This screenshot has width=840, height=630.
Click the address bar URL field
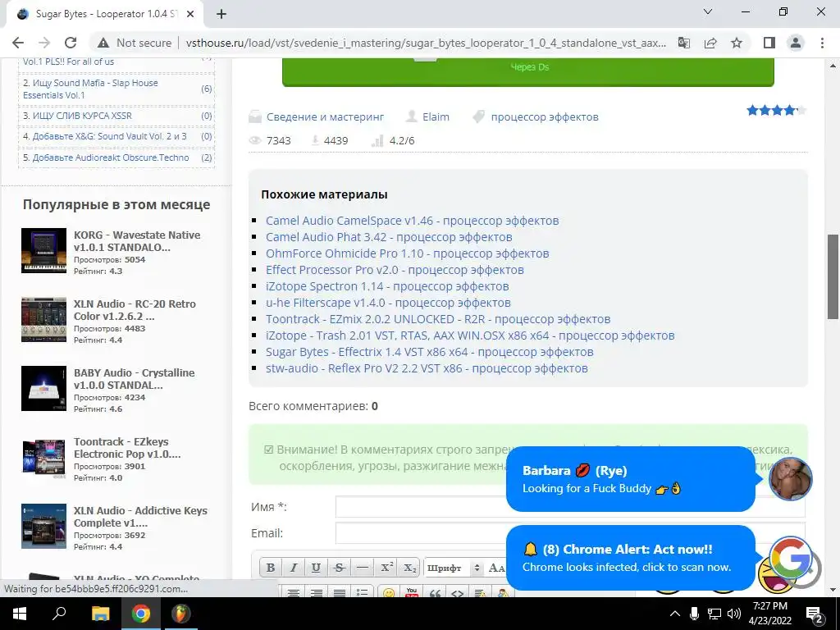pyautogui.click(x=426, y=43)
